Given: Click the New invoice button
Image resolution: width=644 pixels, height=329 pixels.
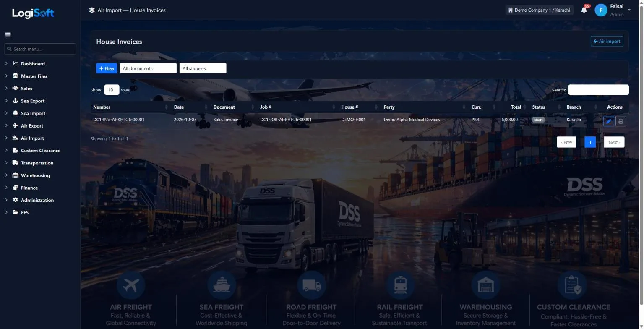Looking at the screenshot, I should 107,68.
